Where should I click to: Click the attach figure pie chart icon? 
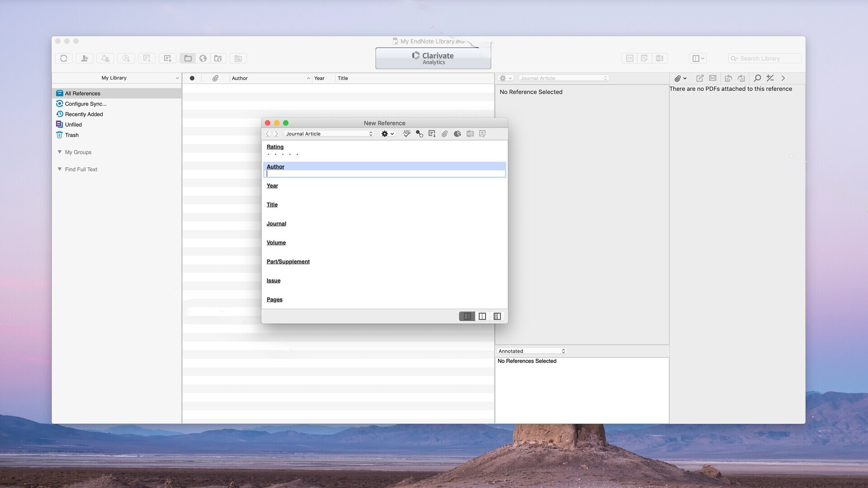coord(457,134)
